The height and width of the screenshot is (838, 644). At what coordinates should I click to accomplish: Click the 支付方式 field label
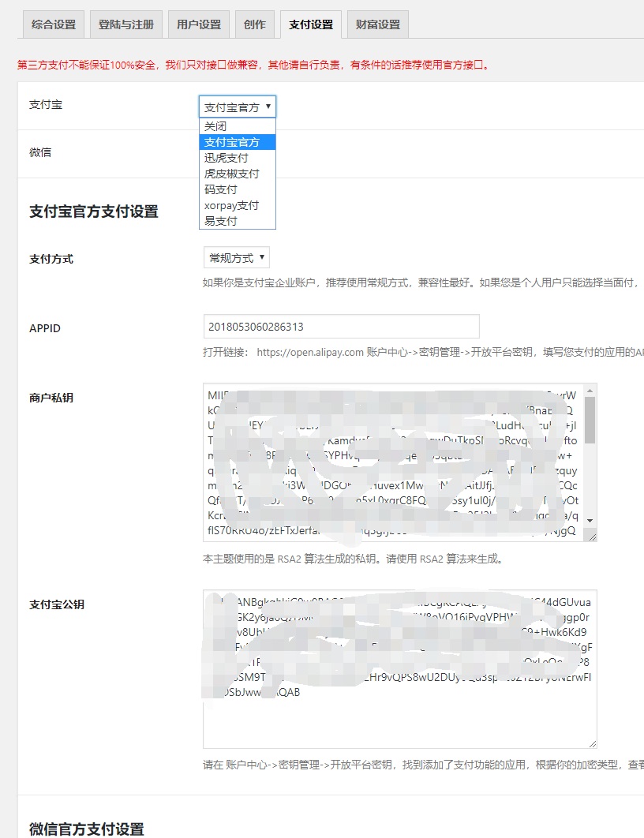click(x=51, y=259)
